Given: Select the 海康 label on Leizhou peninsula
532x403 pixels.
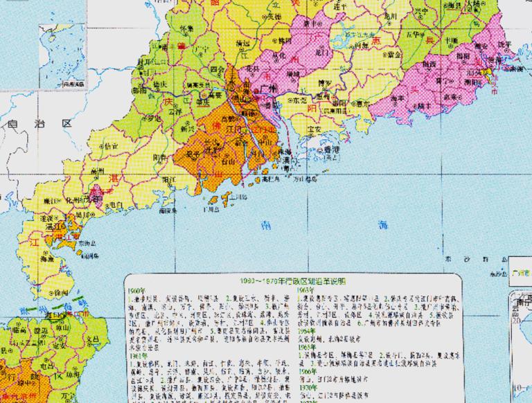Looking at the screenshot, I should (46, 259).
